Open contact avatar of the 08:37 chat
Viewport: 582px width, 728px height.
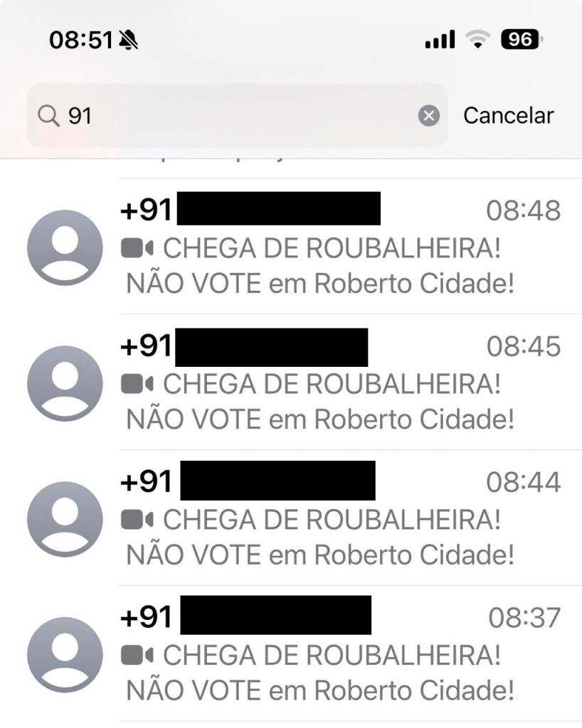coord(65,655)
